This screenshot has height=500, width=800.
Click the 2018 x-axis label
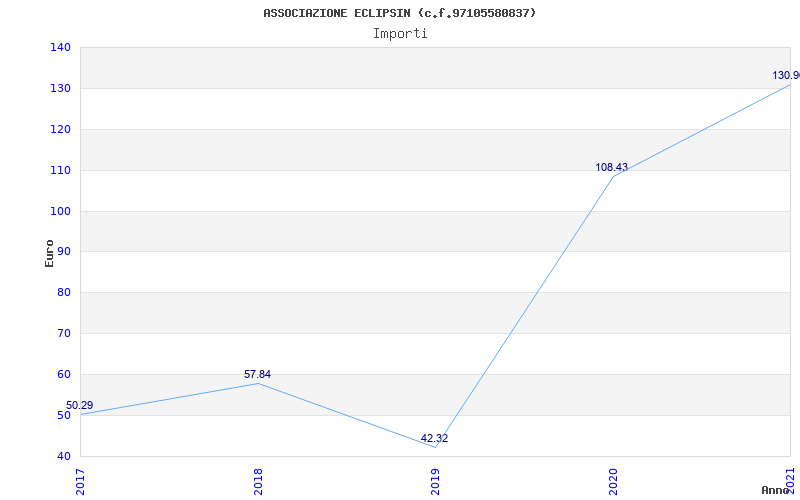click(x=258, y=482)
